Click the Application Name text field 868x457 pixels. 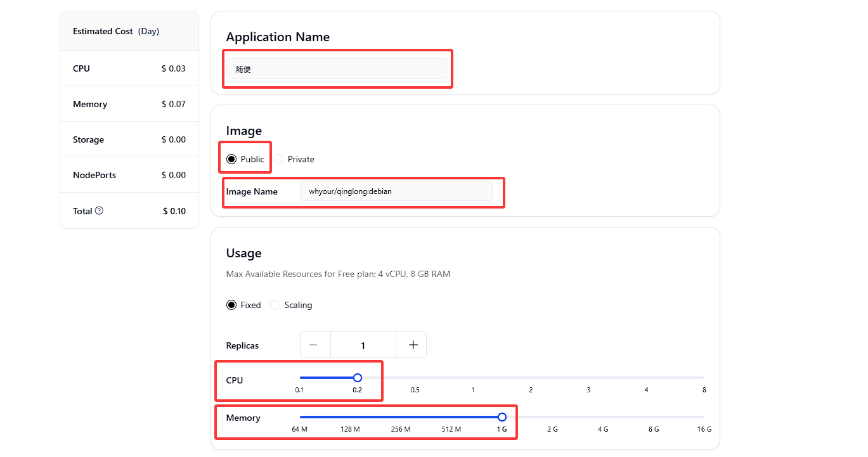(x=337, y=69)
